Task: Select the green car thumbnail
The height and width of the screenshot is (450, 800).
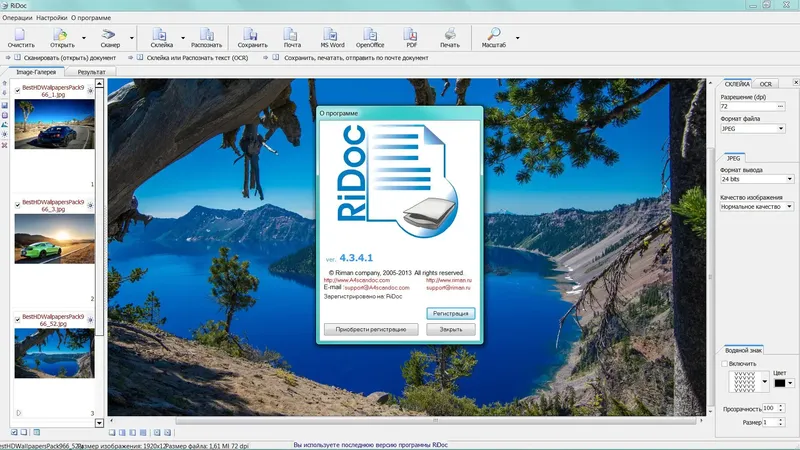Action: click(54, 239)
